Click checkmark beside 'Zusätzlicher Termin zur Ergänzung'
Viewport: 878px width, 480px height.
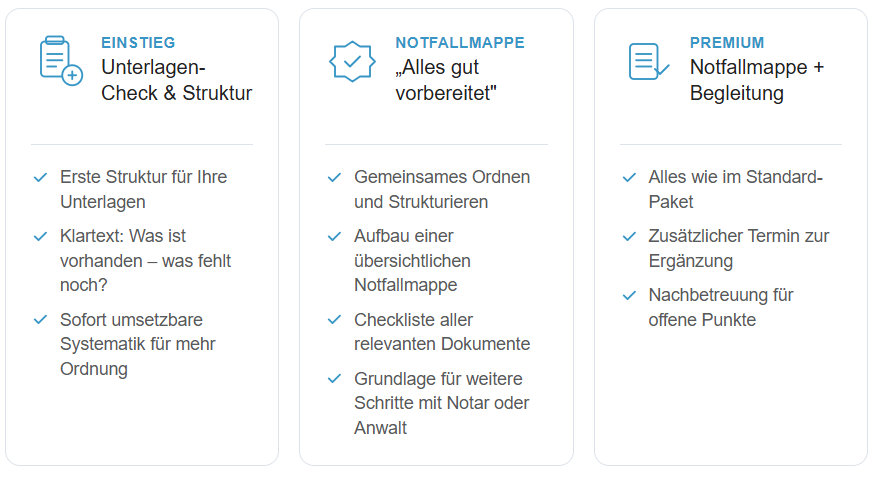[629, 236]
